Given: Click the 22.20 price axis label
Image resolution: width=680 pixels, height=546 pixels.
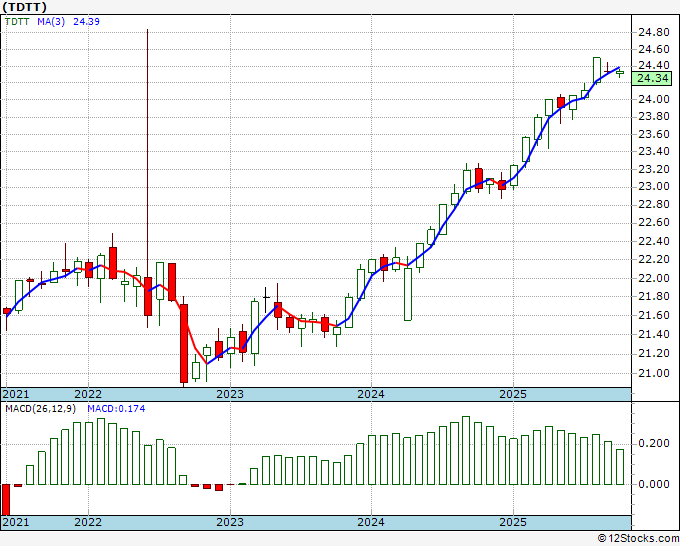Looking at the screenshot, I should coord(654,259).
